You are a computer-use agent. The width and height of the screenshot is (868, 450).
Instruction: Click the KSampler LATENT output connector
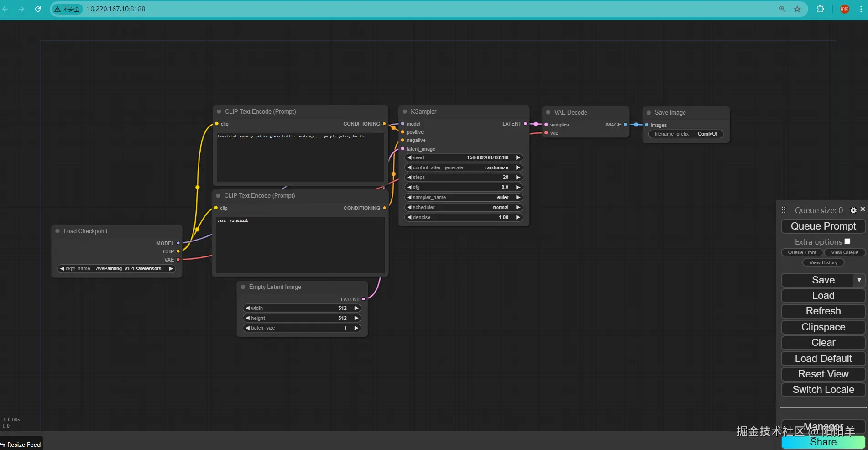525,124
